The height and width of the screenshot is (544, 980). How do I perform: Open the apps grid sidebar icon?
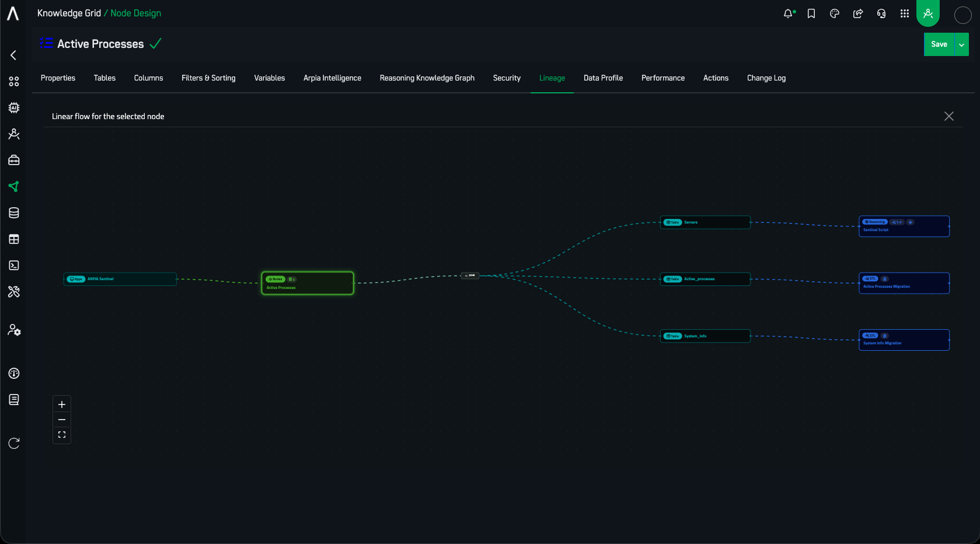pos(14,82)
